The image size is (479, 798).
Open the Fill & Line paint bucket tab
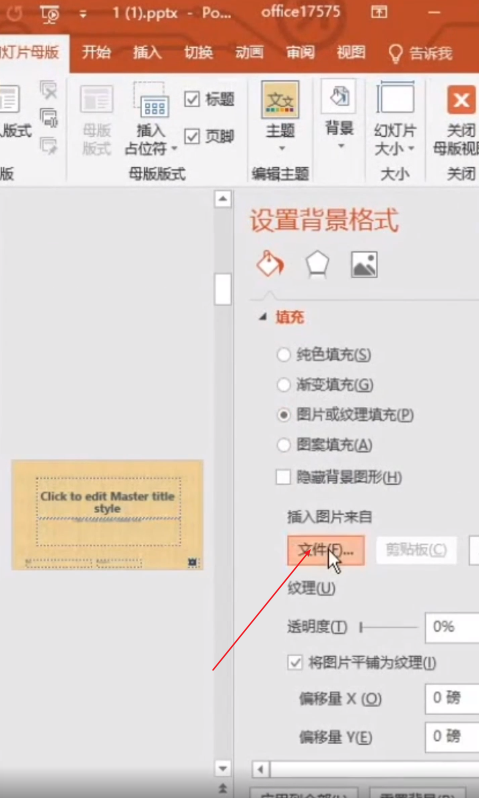coord(269,264)
